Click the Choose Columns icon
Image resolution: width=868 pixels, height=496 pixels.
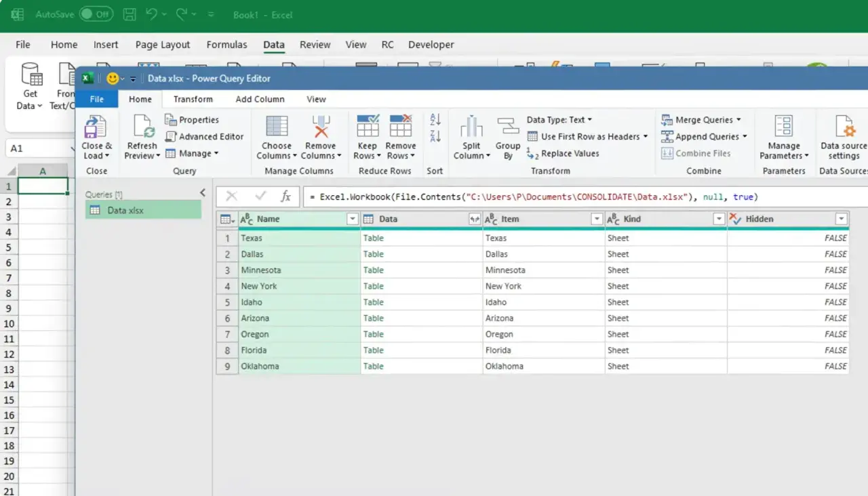(x=277, y=127)
